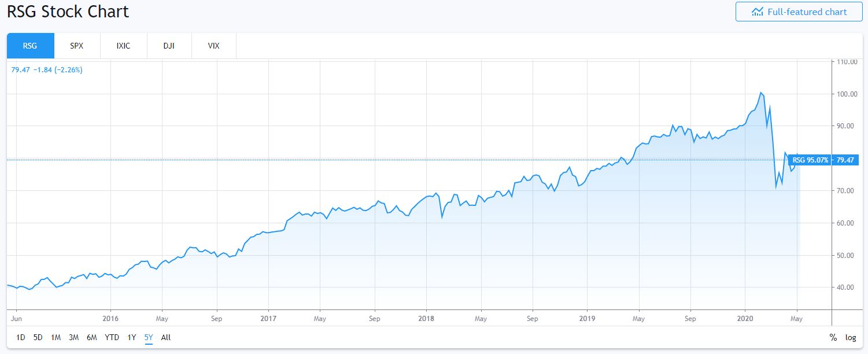Image resolution: width=868 pixels, height=354 pixels.
Task: Switch to the SPX tab
Action: [77, 46]
